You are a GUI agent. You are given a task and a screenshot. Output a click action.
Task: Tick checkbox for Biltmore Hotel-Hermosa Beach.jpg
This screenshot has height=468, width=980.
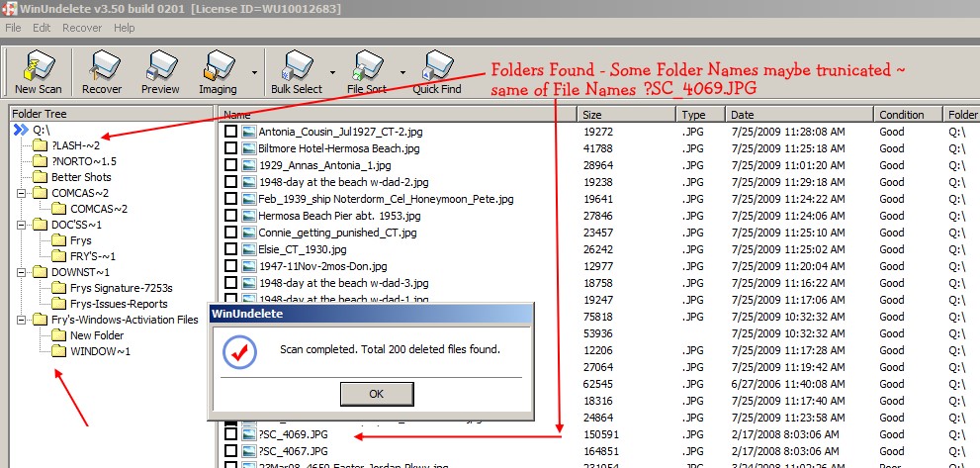(230, 148)
